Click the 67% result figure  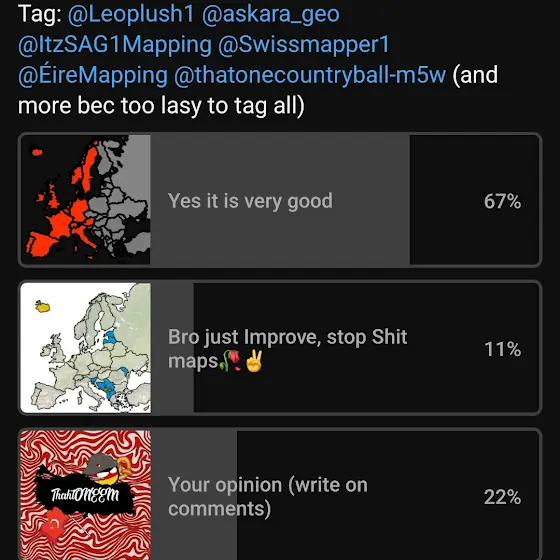click(x=502, y=201)
